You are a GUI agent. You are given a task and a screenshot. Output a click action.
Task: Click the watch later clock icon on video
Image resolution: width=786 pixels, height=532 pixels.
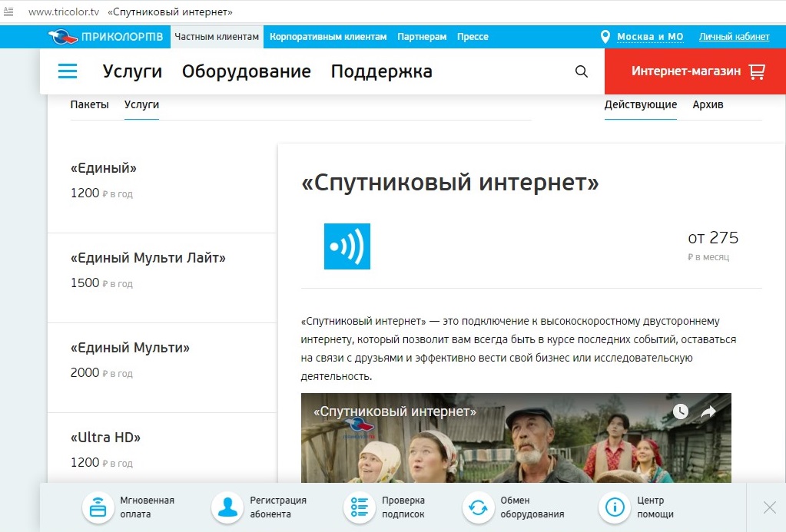[x=680, y=411]
